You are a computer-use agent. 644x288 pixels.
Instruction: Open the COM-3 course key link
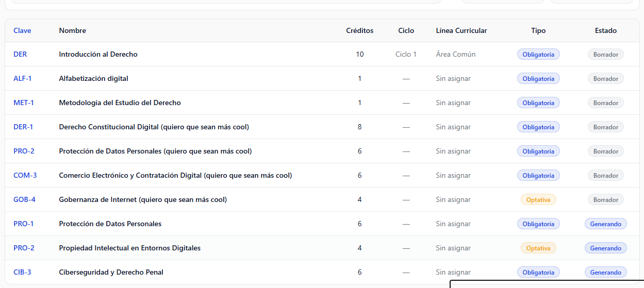click(25, 175)
